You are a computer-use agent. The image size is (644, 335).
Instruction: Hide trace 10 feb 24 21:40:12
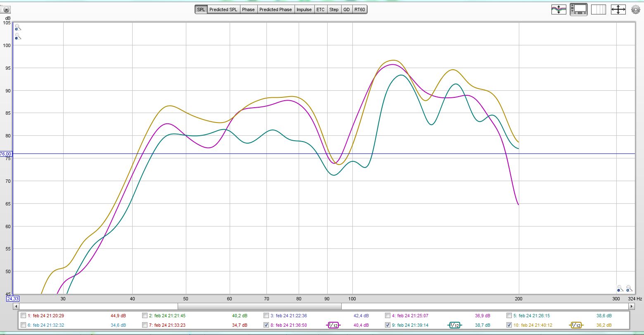[x=509, y=325]
